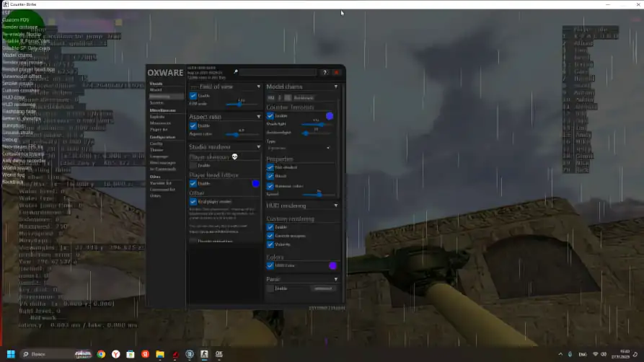Toggle the Concrete weapons checkbox
Screen dimensions: 644x362
(270, 236)
